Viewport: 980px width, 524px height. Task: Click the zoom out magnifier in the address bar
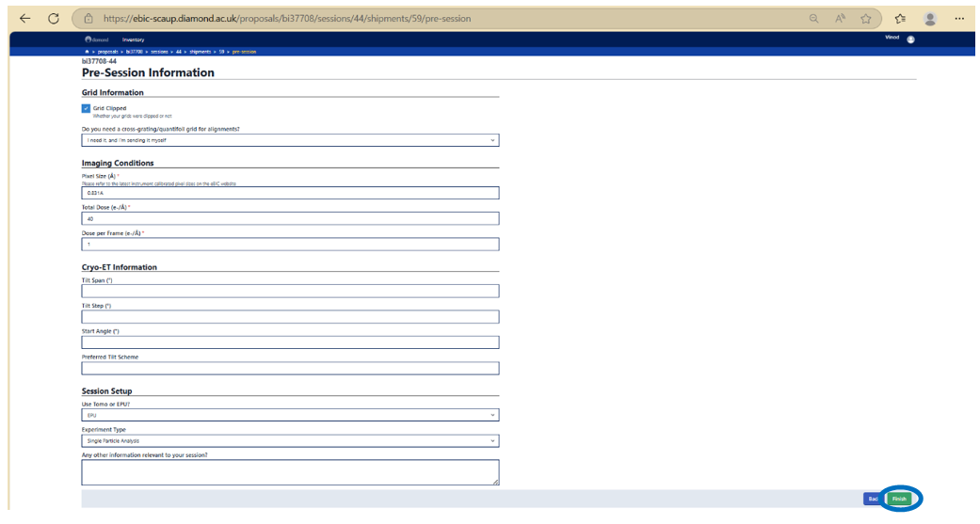[813, 19]
